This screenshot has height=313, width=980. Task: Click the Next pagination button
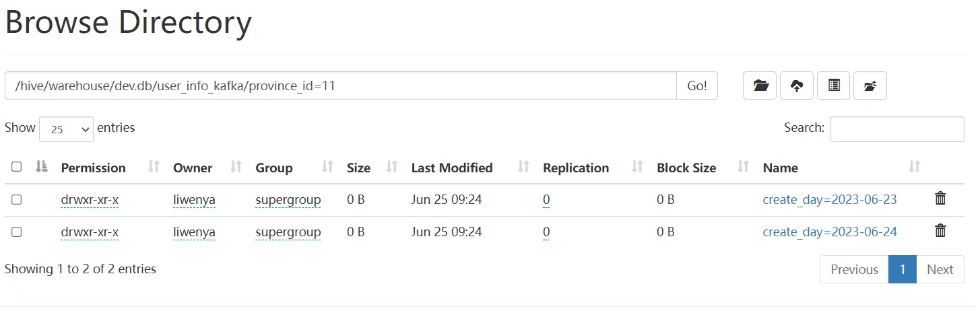point(940,269)
